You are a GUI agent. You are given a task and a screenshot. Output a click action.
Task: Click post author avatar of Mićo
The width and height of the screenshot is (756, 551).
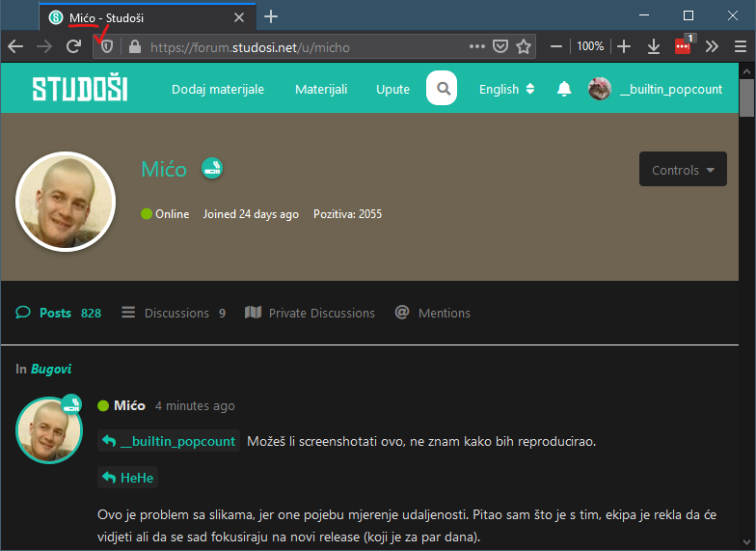click(49, 430)
